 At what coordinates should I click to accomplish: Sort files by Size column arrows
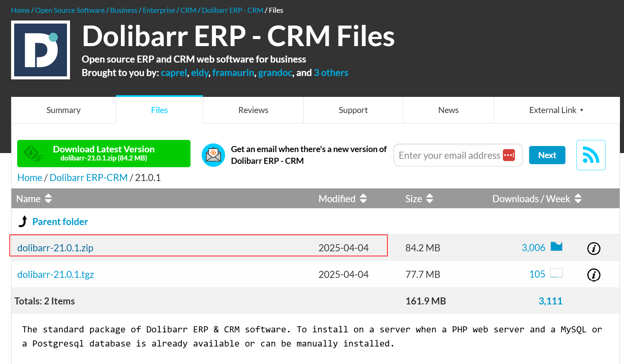point(429,198)
